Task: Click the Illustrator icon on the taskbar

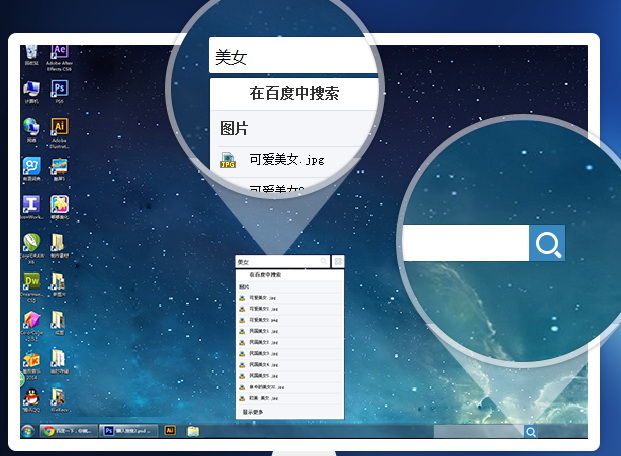Action: pos(170,431)
